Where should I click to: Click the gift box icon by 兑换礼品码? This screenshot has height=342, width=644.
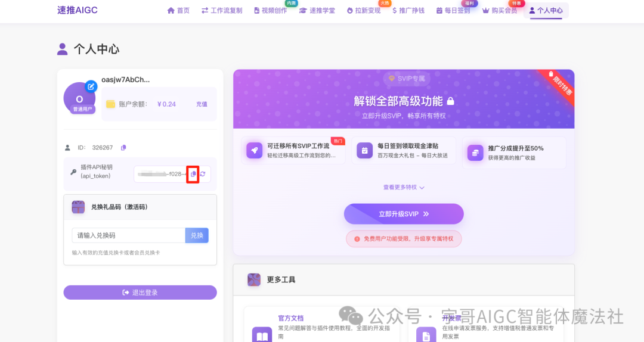pyautogui.click(x=78, y=207)
